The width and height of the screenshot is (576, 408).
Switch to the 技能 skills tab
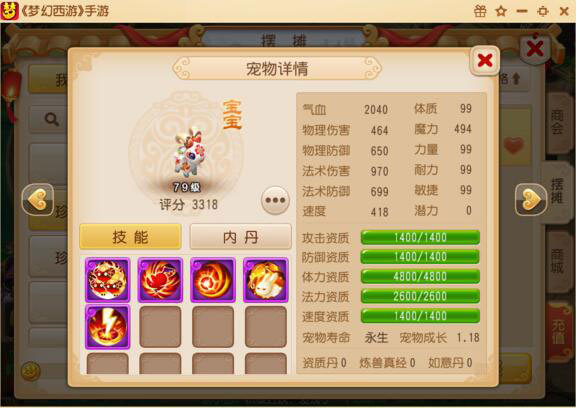(x=130, y=237)
